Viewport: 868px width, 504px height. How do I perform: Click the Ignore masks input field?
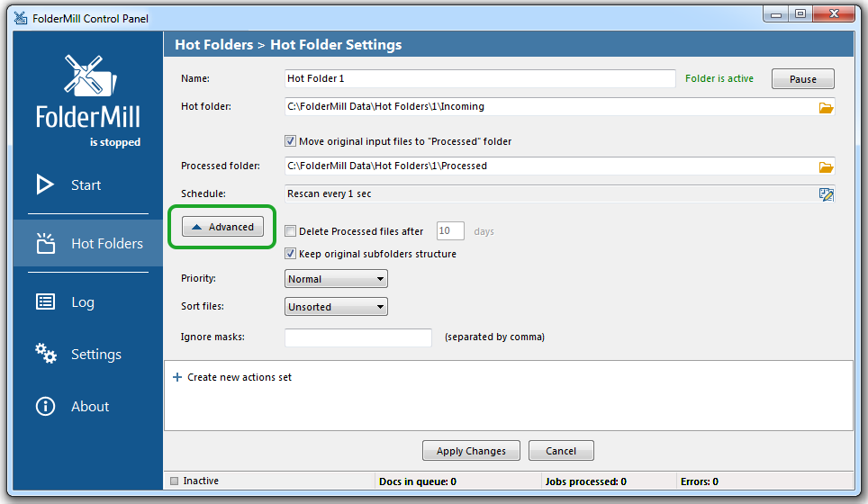click(x=358, y=337)
